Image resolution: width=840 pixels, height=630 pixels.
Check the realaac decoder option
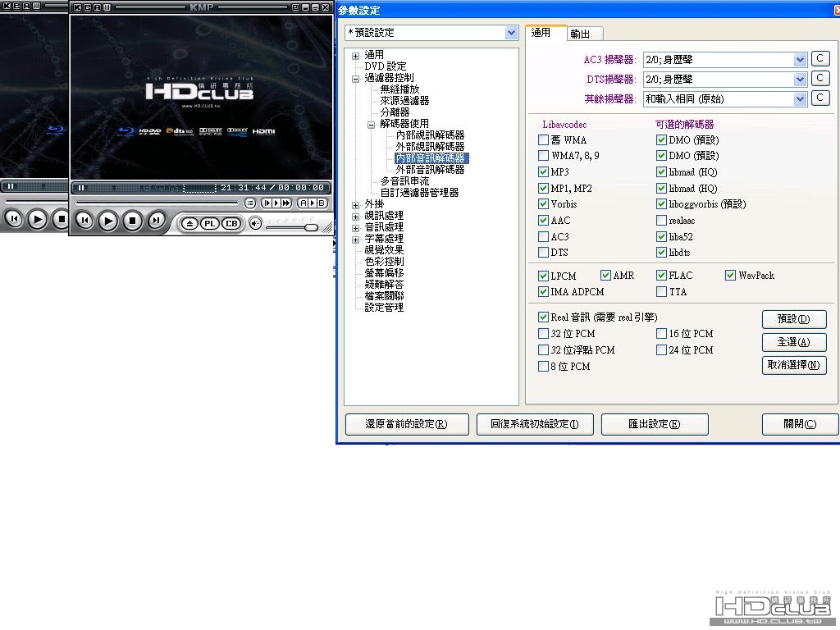pyautogui.click(x=662, y=220)
